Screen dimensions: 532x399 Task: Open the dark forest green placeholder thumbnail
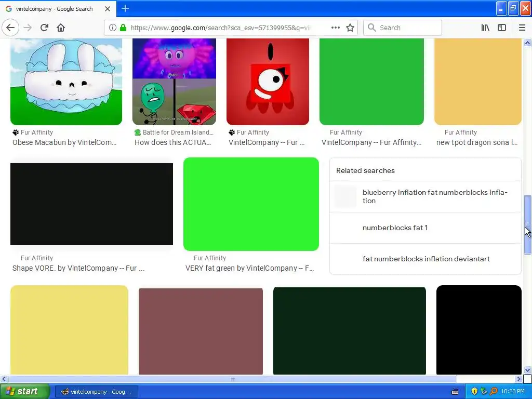(x=350, y=331)
